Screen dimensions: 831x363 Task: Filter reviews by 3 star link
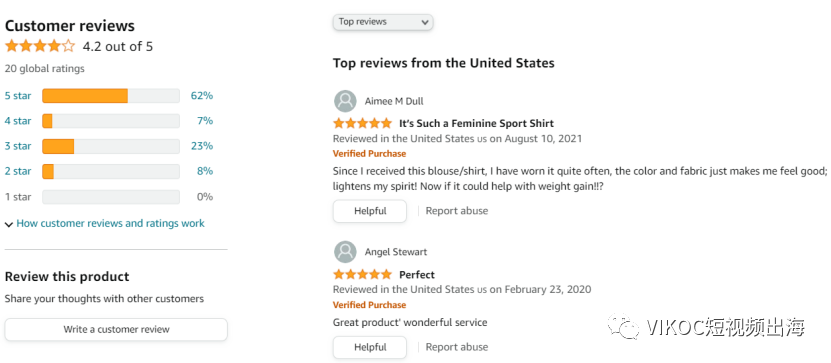tap(18, 146)
